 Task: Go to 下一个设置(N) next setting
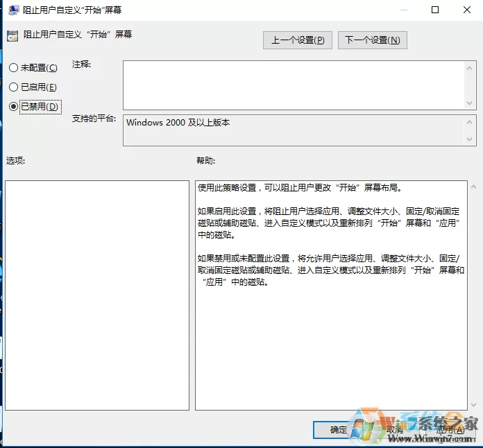click(x=373, y=40)
